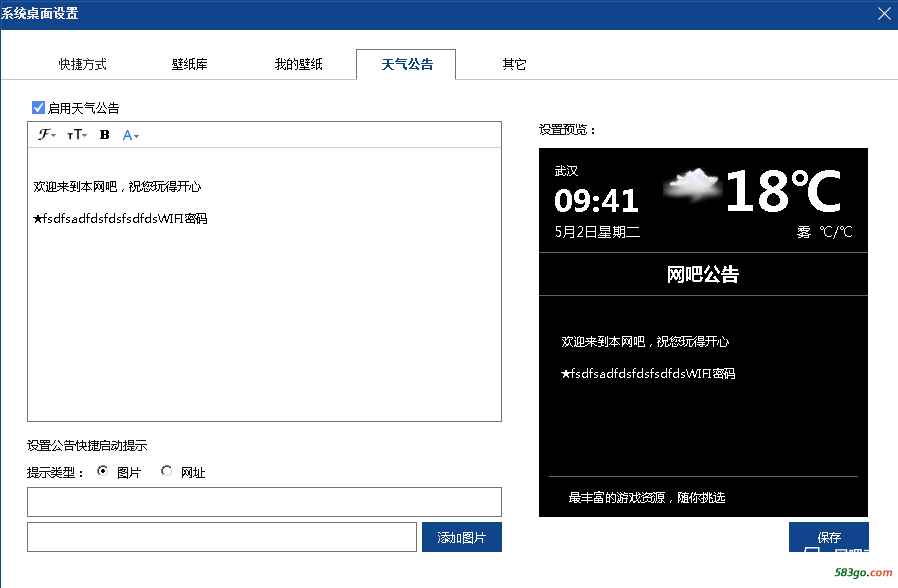This screenshot has width=898, height=588.
Task: Click the 18°C temperature in preview
Action: click(783, 191)
